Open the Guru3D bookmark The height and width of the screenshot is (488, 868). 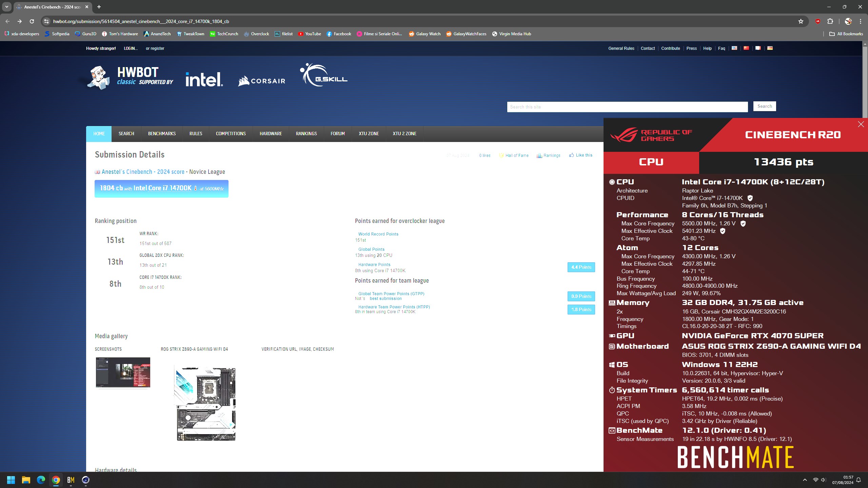(86, 34)
